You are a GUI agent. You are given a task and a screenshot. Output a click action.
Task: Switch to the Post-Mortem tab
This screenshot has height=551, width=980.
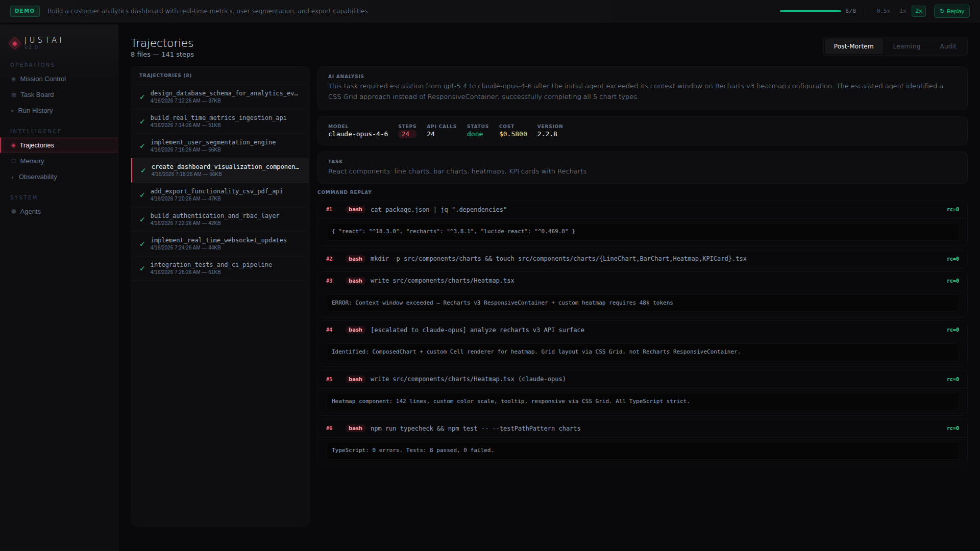point(853,46)
